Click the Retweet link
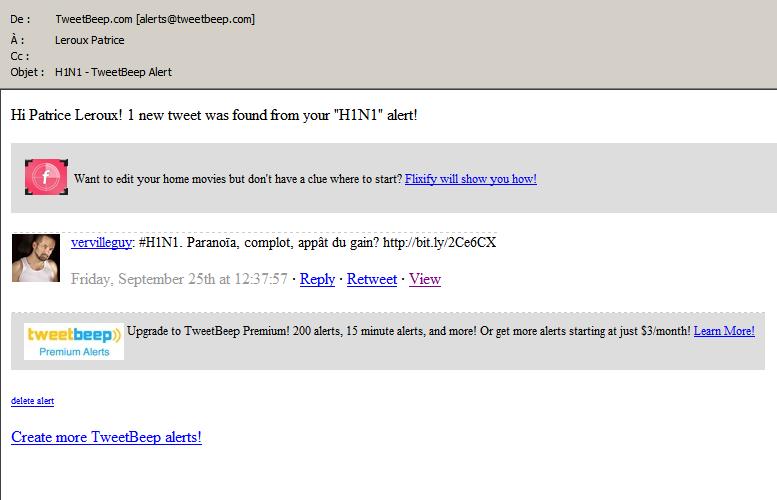The image size is (777, 500). tap(372, 279)
